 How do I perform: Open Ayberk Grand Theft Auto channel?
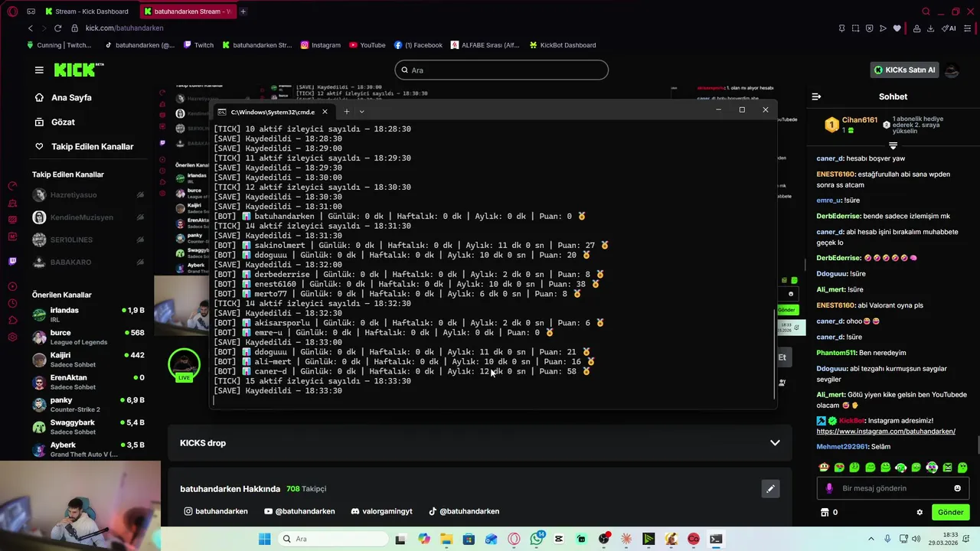pyautogui.click(x=88, y=449)
